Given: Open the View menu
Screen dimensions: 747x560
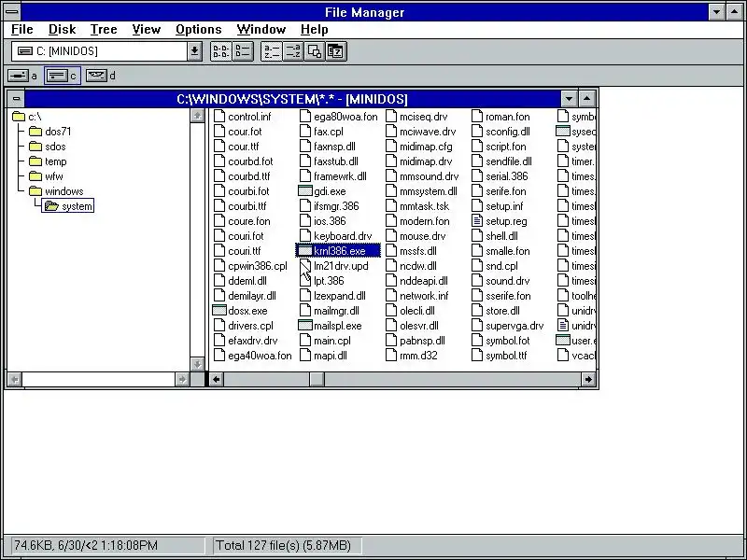Looking at the screenshot, I should tap(146, 30).
